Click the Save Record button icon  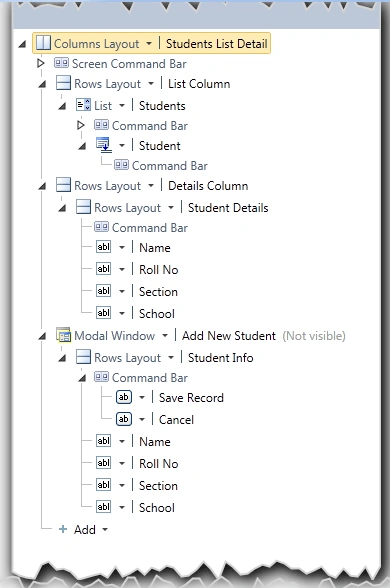click(124, 397)
